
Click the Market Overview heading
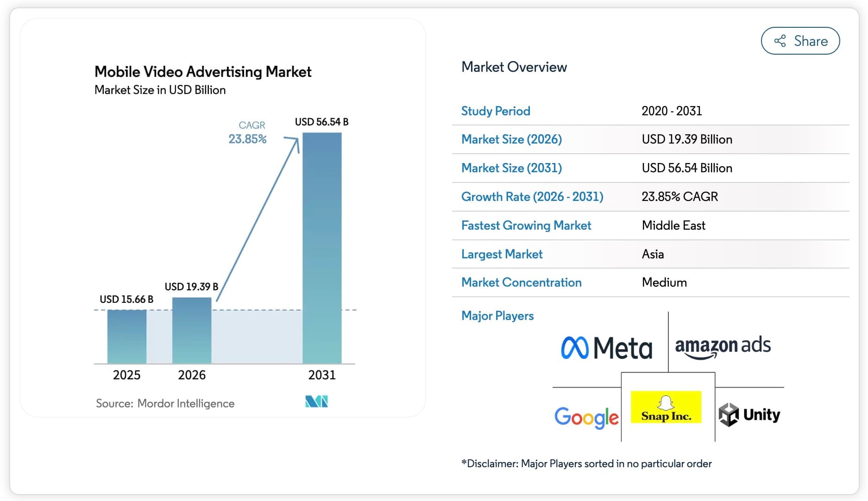click(x=514, y=67)
